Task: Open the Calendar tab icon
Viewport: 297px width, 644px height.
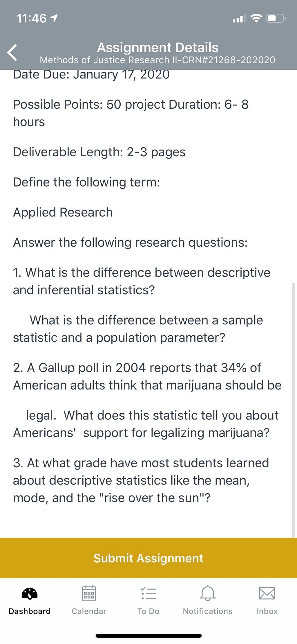Action: click(x=89, y=593)
